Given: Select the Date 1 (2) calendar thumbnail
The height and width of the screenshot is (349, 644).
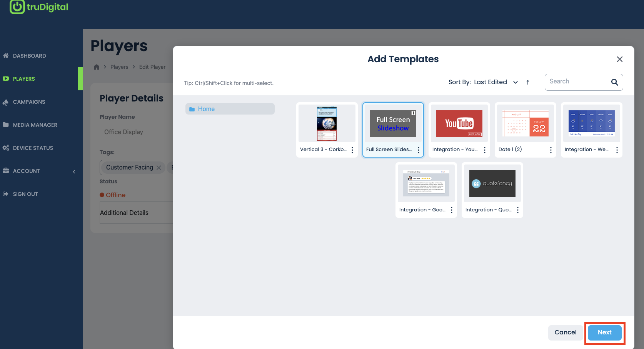Looking at the screenshot, I should [526, 123].
